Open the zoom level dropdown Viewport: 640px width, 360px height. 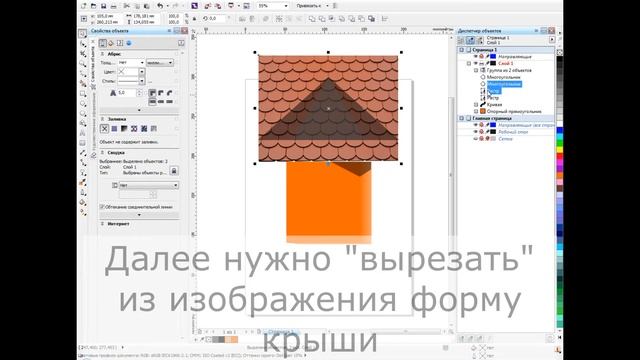286,6
